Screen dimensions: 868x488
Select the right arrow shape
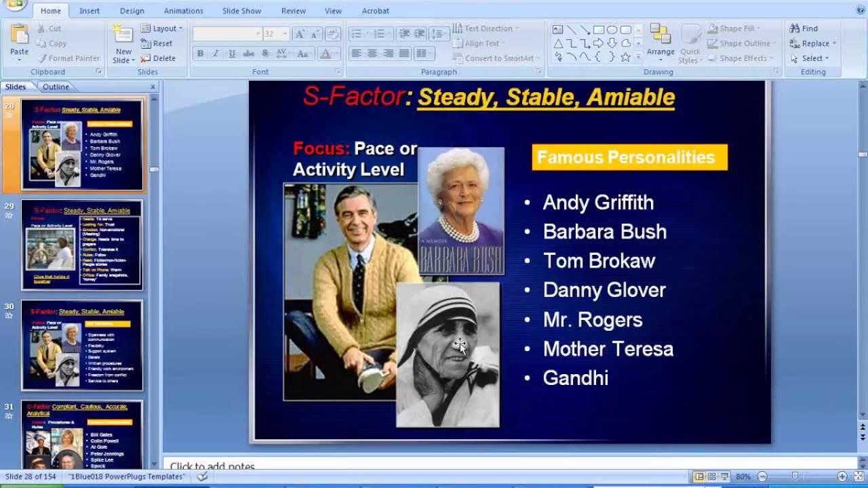click(x=599, y=43)
